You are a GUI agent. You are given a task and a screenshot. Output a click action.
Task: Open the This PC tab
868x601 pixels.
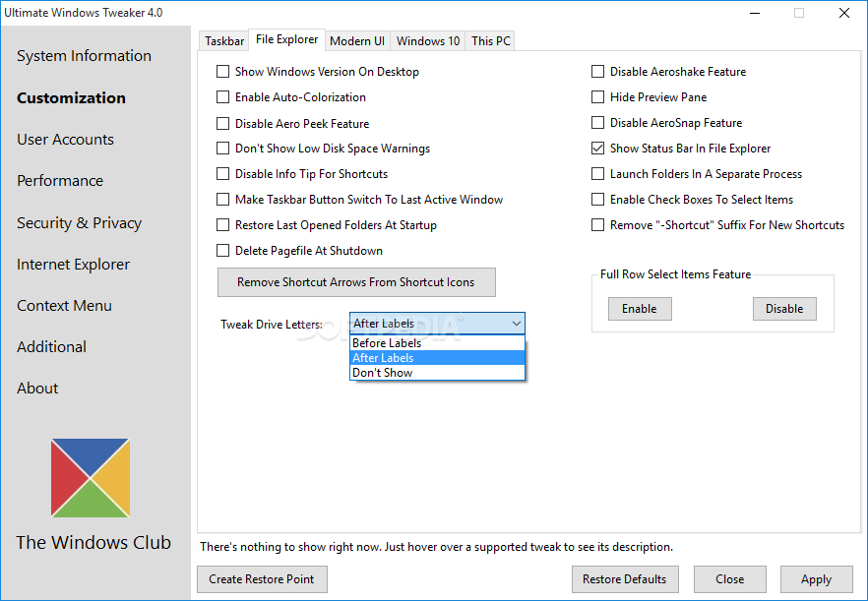click(x=490, y=41)
